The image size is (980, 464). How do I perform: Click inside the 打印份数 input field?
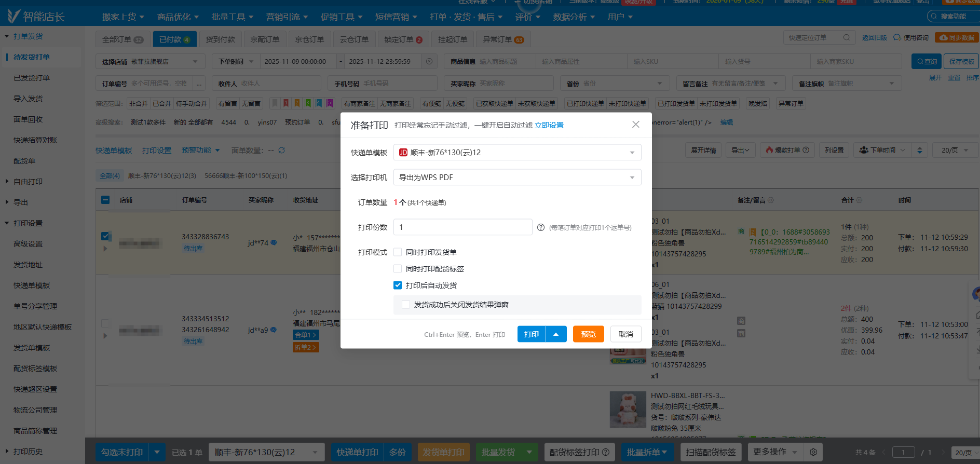[x=462, y=227]
